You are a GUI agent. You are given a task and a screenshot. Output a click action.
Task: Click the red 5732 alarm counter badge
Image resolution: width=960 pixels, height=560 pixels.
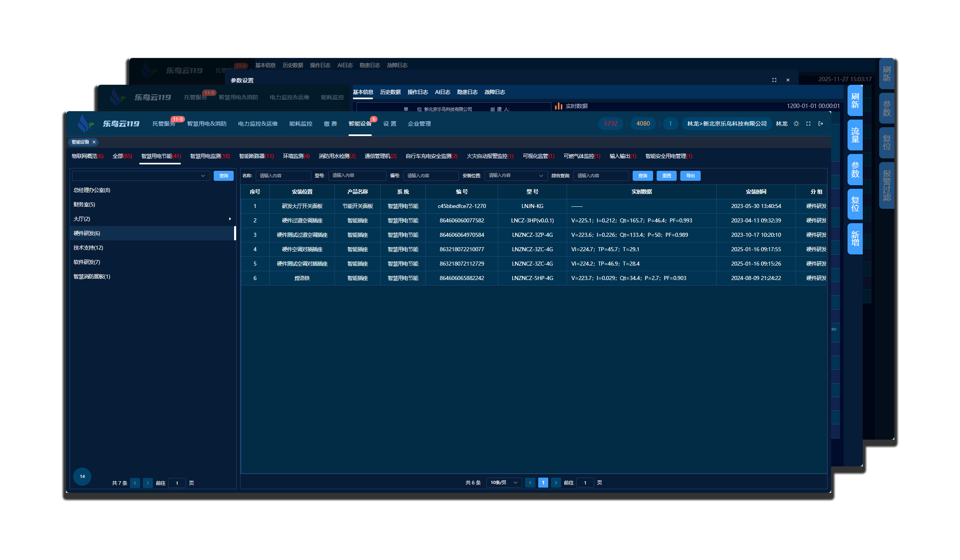click(610, 124)
